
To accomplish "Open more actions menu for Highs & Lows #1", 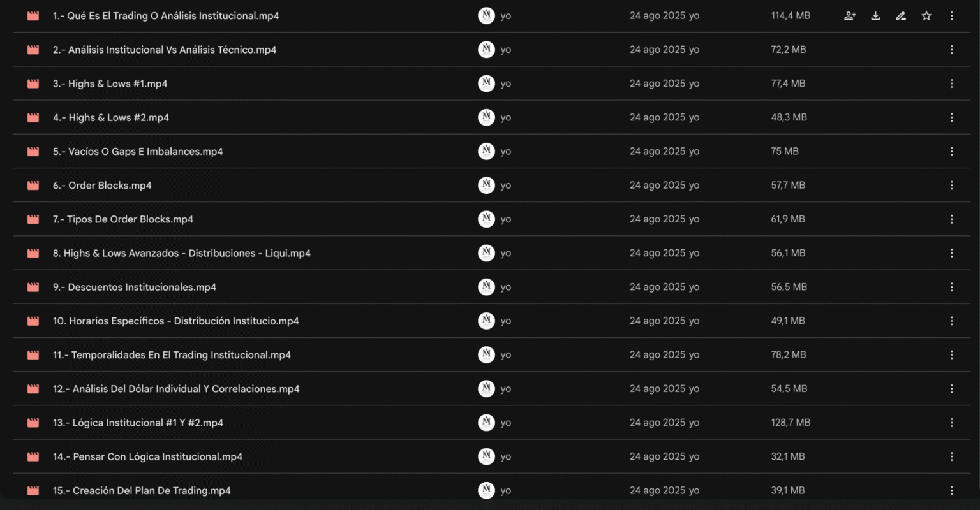I will pyautogui.click(x=951, y=84).
